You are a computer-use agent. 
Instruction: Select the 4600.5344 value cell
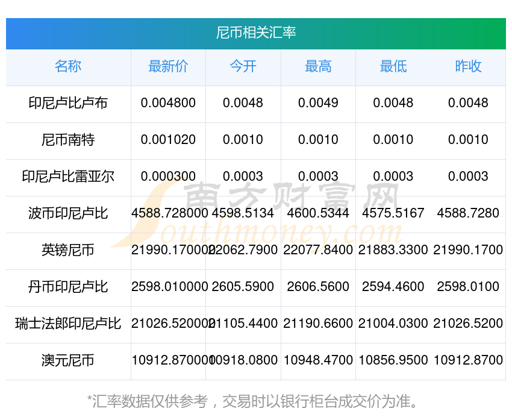318,213
